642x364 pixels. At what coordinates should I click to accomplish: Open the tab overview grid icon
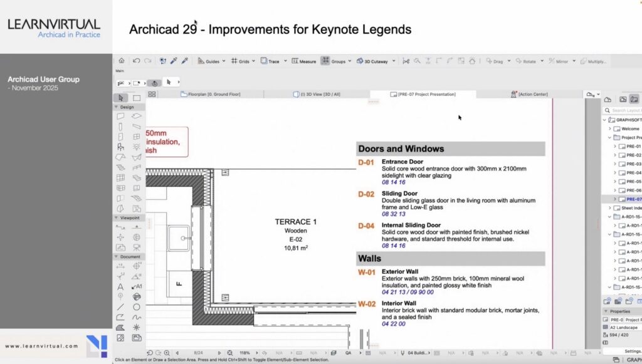pyautogui.click(x=152, y=94)
